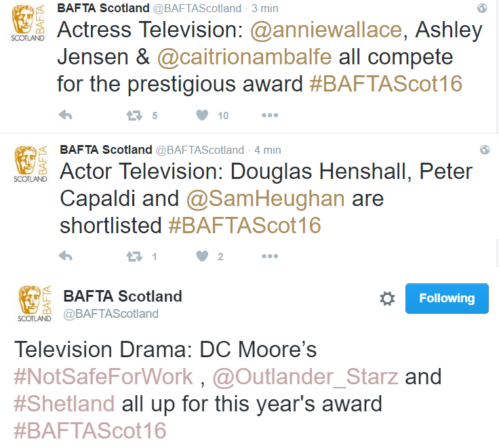
Task: Reply to the Actress Television tweet
Action: 66,115
